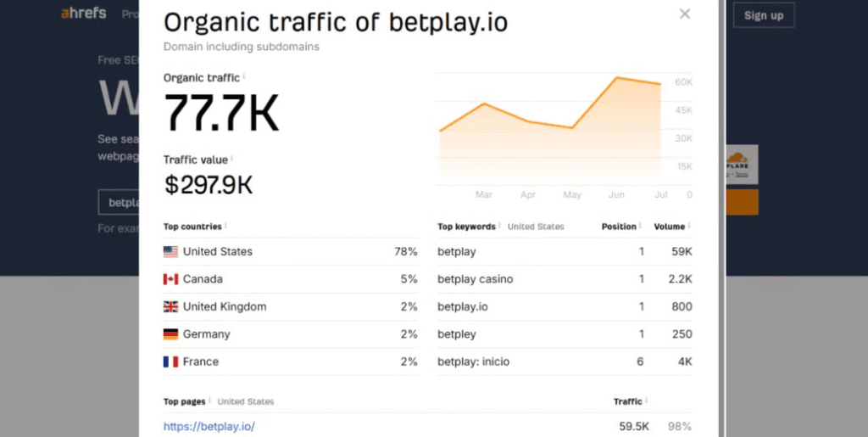
Task: Click the Jun peak on traffic chart
Action: tap(617, 78)
